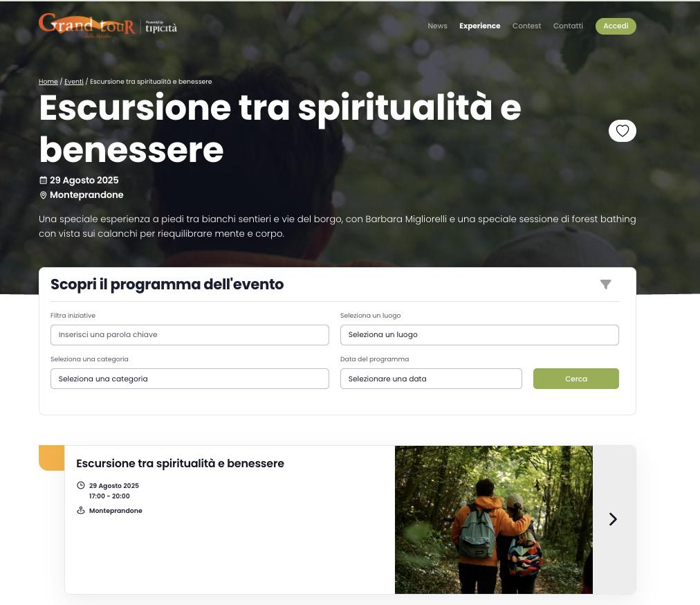Image resolution: width=700 pixels, height=605 pixels.
Task: Open the Contatti page
Action: [x=568, y=26]
